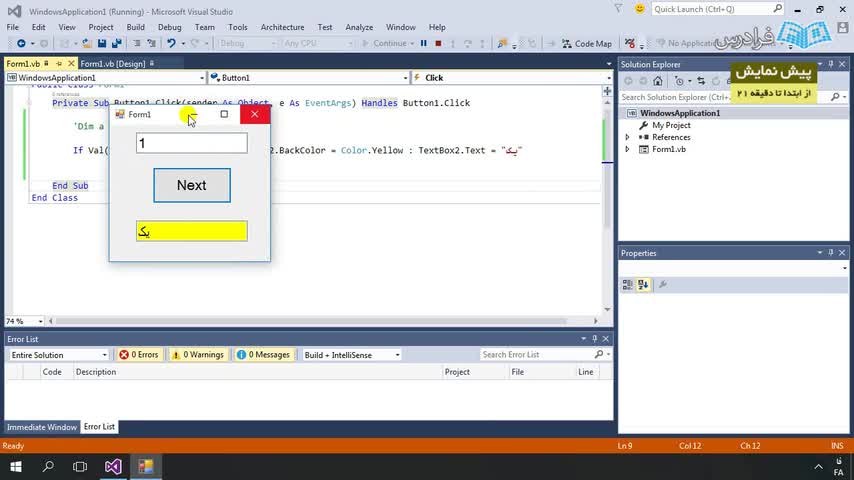Save the current file with Save icon
This screenshot has height=480, width=854.
(x=102, y=43)
